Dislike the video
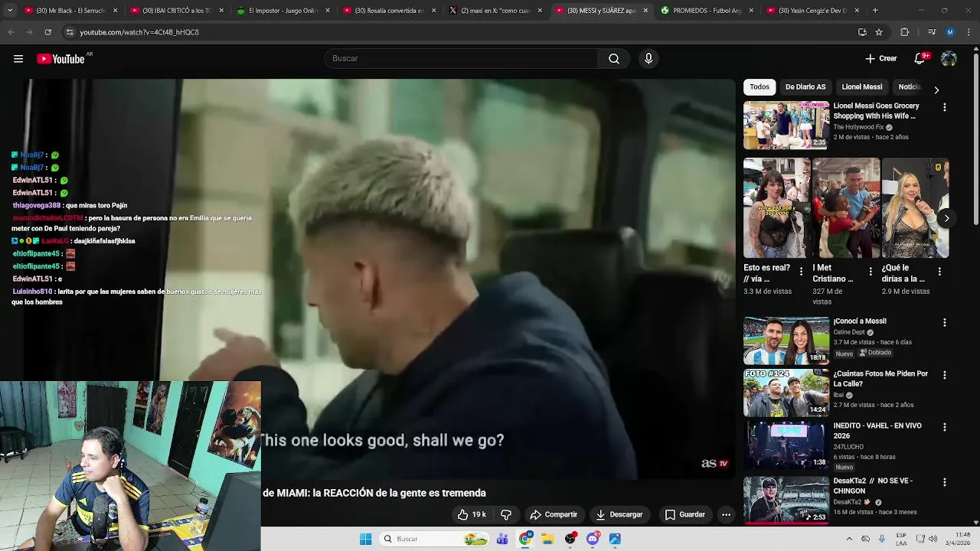The image size is (980, 551). (x=506, y=515)
